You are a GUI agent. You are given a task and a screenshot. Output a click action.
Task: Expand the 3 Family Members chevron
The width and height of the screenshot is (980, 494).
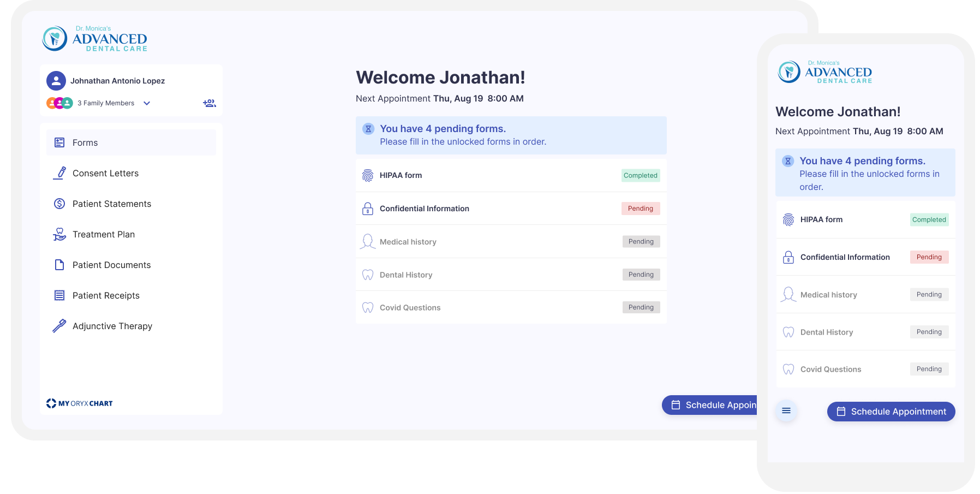click(x=147, y=103)
